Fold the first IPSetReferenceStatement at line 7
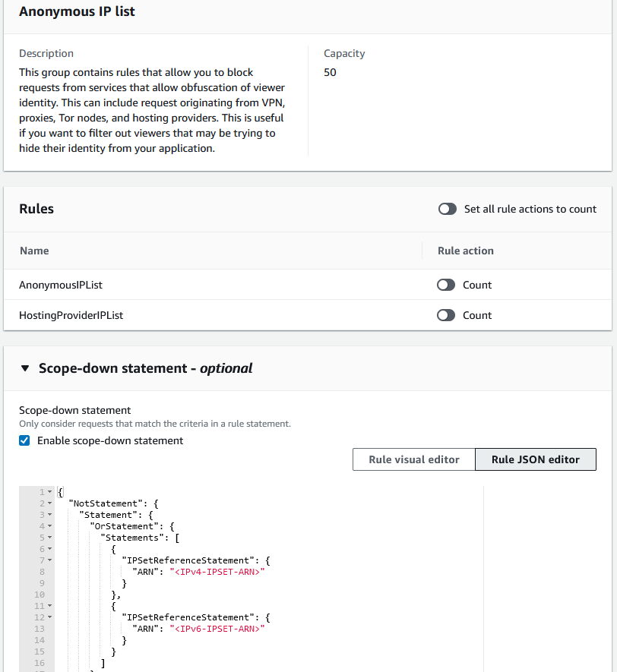Viewport: 617px width, 672px height. (49, 560)
